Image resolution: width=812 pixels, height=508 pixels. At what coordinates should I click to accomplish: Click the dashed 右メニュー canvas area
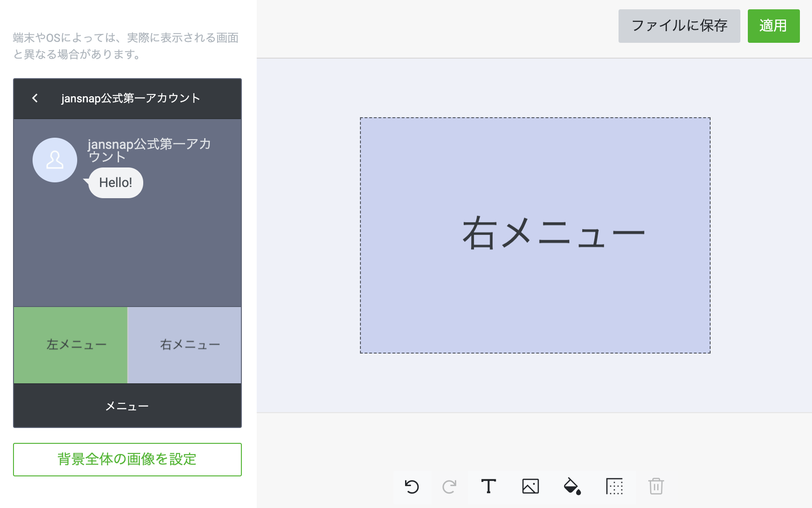tap(535, 235)
